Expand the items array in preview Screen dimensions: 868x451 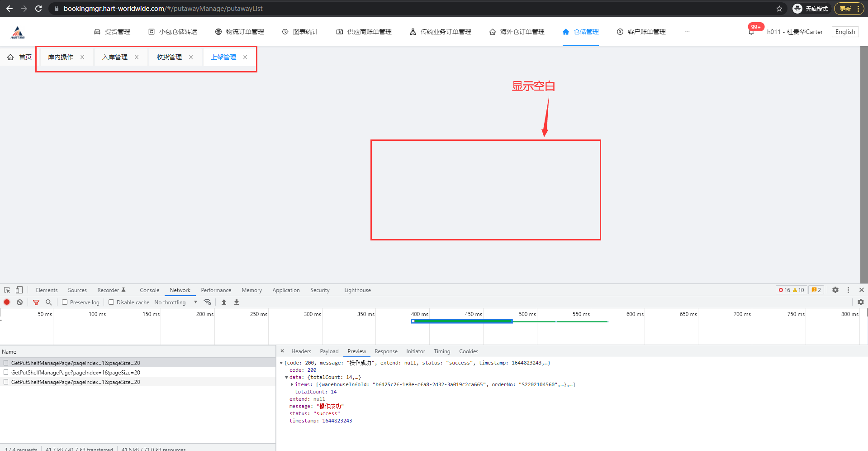coord(292,384)
